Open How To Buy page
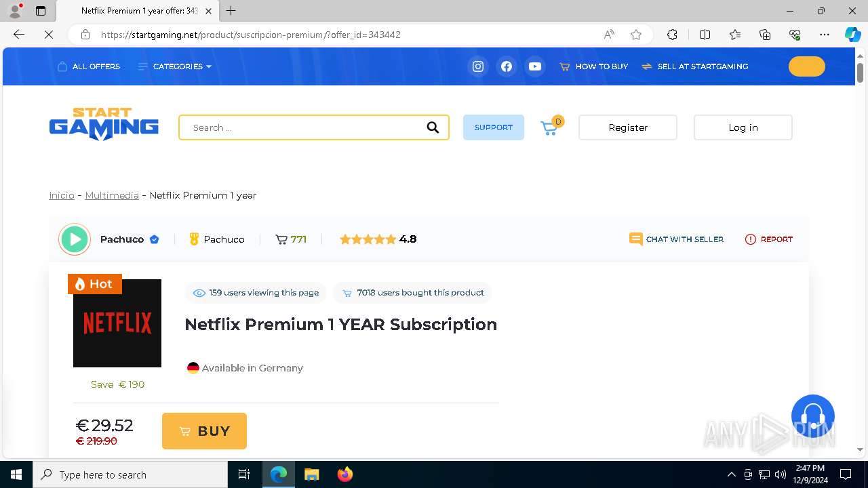This screenshot has width=868, height=488. click(x=594, y=66)
